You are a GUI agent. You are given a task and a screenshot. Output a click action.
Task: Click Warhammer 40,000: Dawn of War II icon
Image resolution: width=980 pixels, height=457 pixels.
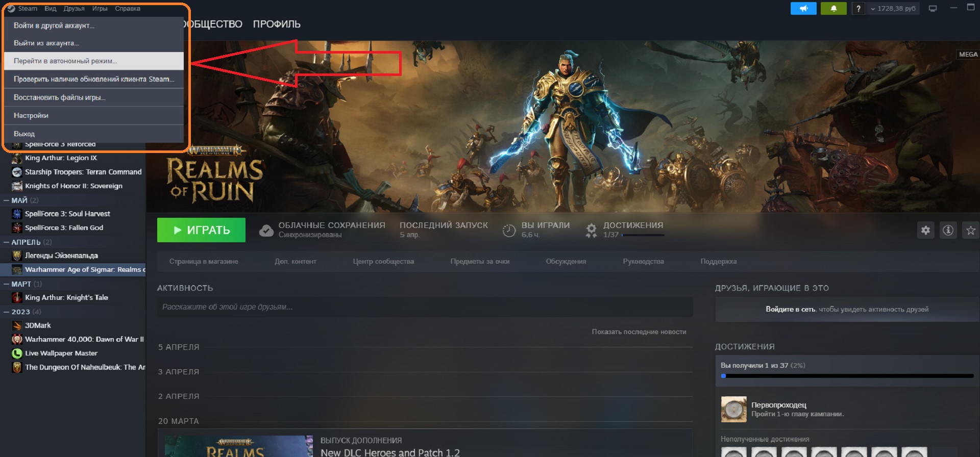coord(17,339)
